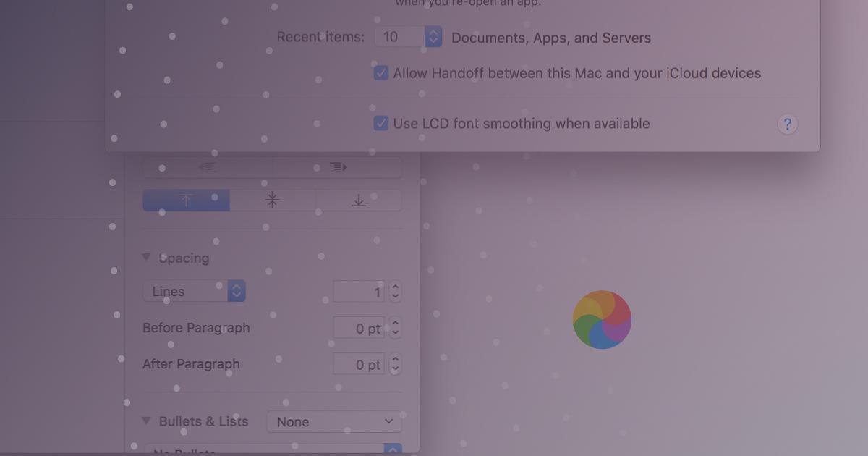Select the increase indent icon

[x=338, y=167]
